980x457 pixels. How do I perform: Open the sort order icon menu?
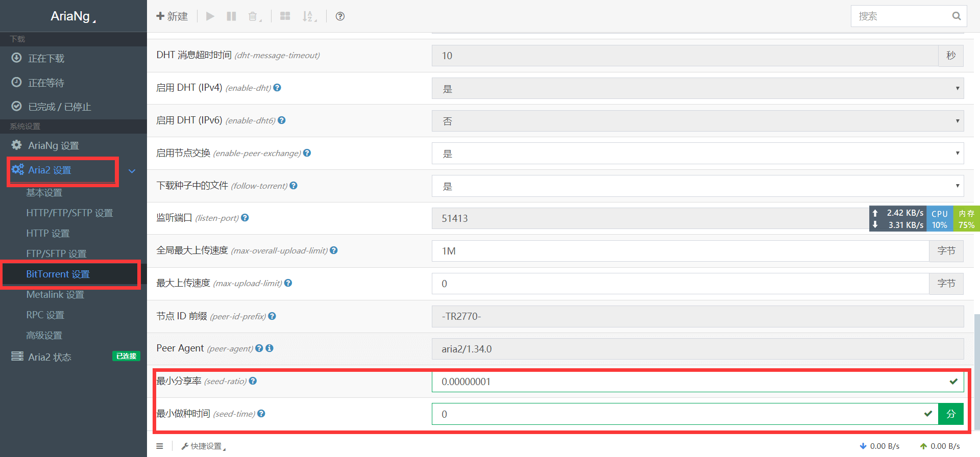point(308,16)
